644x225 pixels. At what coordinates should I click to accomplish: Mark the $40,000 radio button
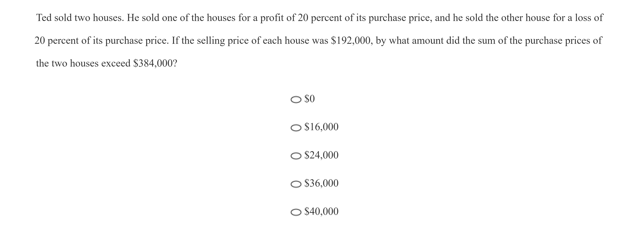296,212
